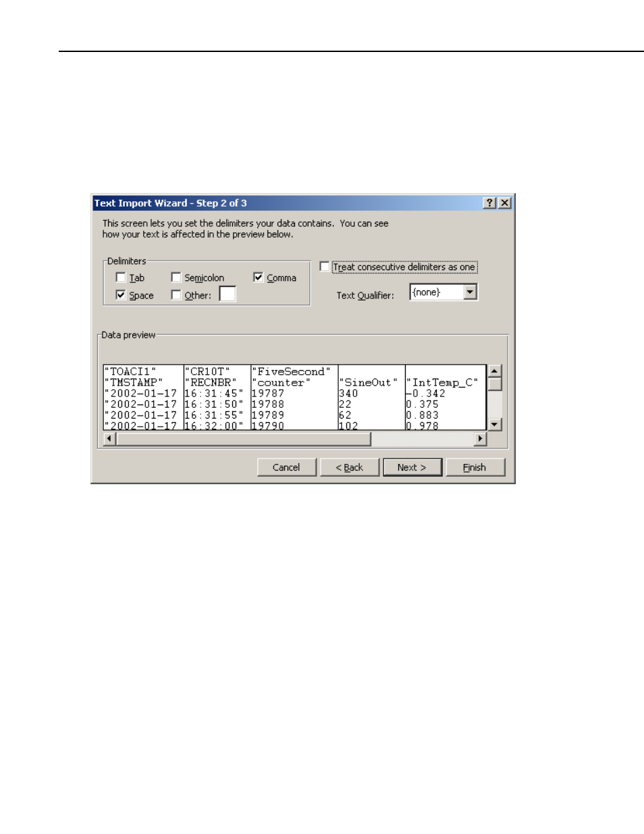This screenshot has height=834, width=644.
Task: Click the "TMSTAMP" cell in preview
Action: (134, 382)
